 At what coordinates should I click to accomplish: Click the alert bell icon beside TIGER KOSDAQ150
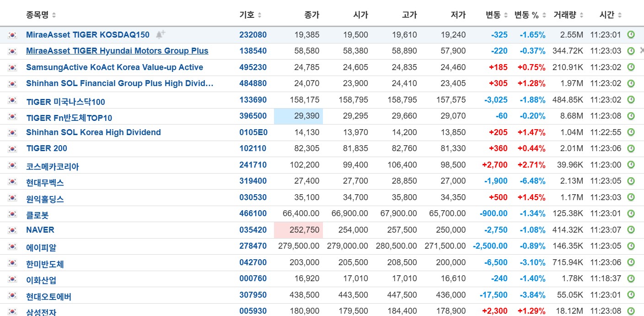[x=160, y=34]
